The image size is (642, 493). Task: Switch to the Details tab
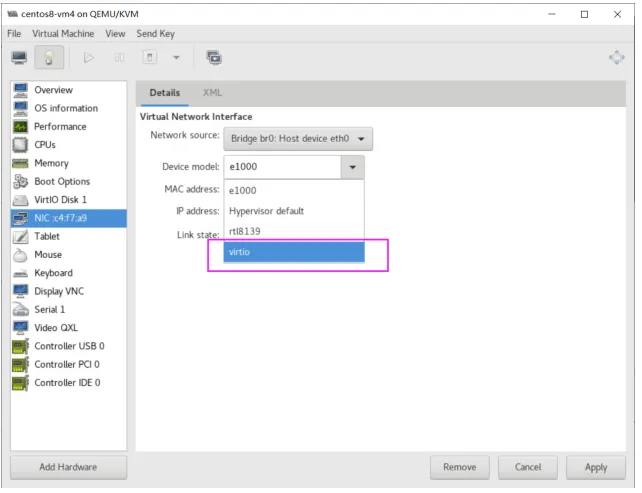click(165, 93)
